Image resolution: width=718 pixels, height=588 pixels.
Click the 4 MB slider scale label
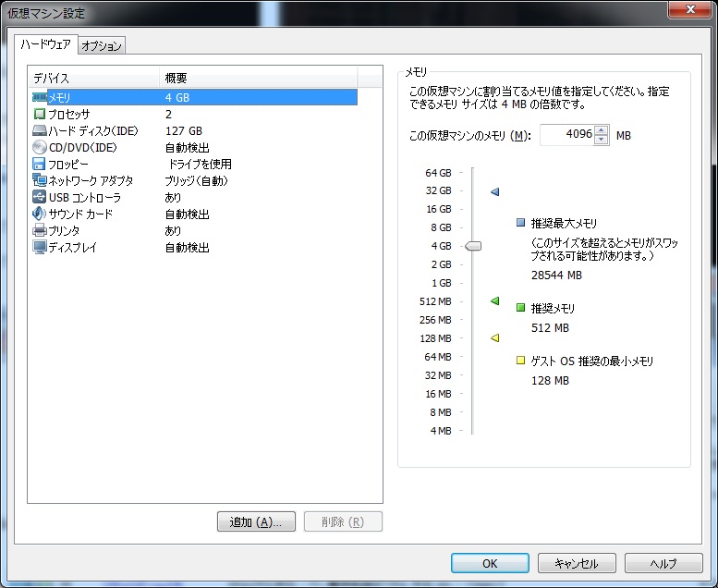441,431
